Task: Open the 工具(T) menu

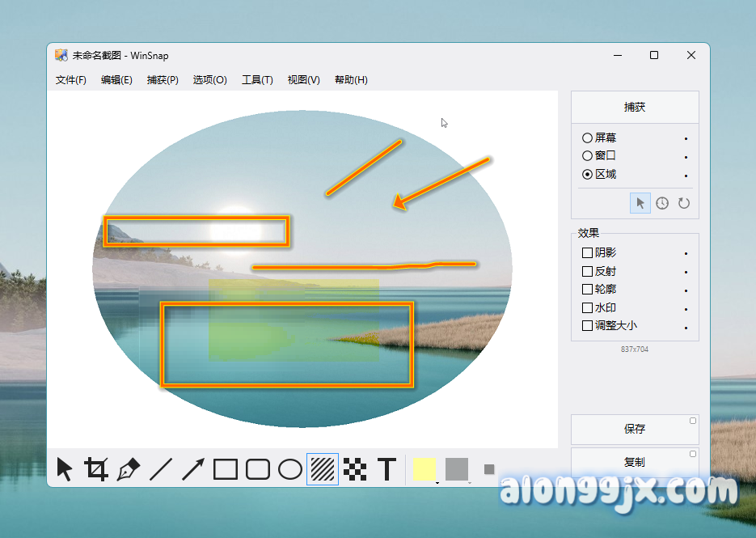Action: point(257,80)
